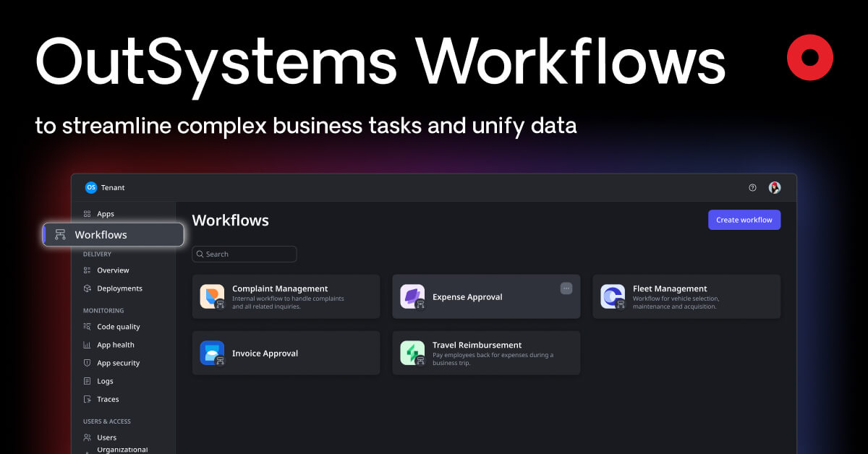
Task: Click the Workflows page heading
Action: [x=230, y=220]
